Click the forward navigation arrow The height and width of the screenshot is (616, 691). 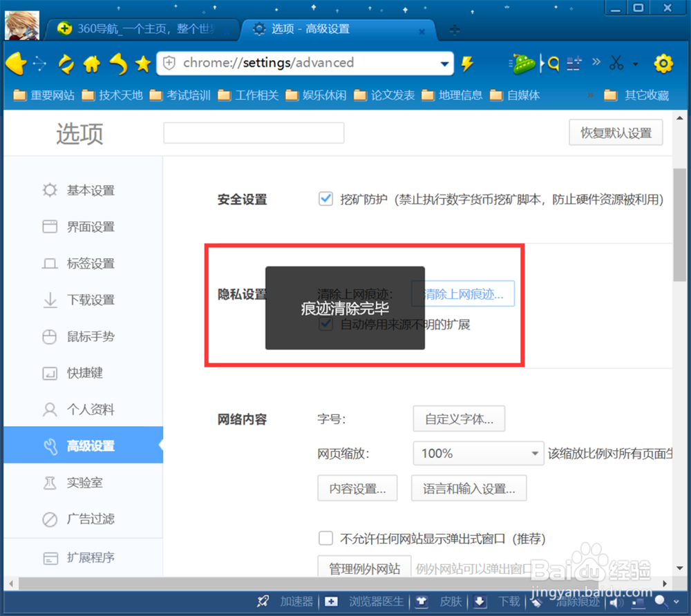click(39, 64)
